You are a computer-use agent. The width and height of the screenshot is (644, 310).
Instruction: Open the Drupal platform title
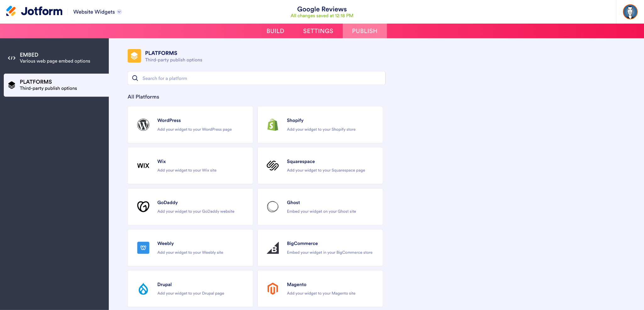[164, 285]
